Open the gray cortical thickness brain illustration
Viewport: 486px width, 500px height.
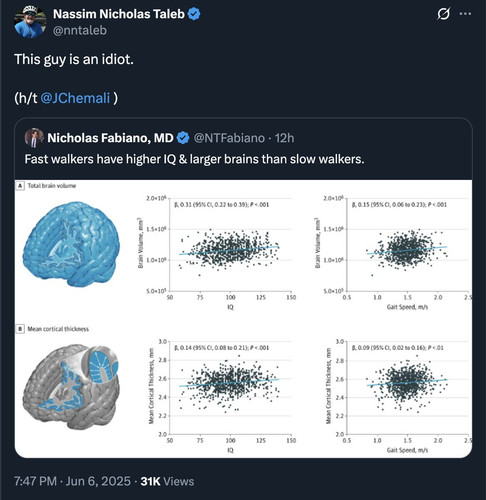(x=71, y=387)
